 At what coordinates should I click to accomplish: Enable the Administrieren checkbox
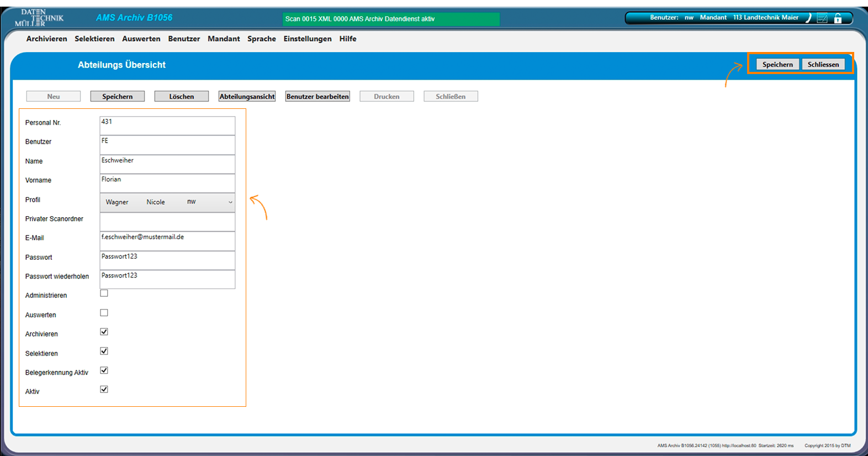[x=104, y=293]
